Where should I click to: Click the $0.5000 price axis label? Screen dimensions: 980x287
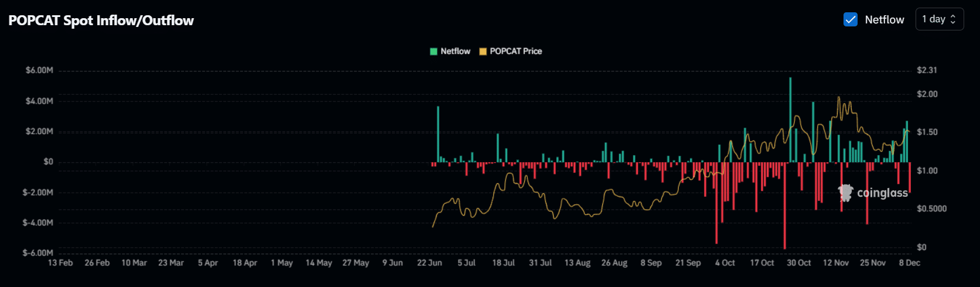(x=931, y=209)
